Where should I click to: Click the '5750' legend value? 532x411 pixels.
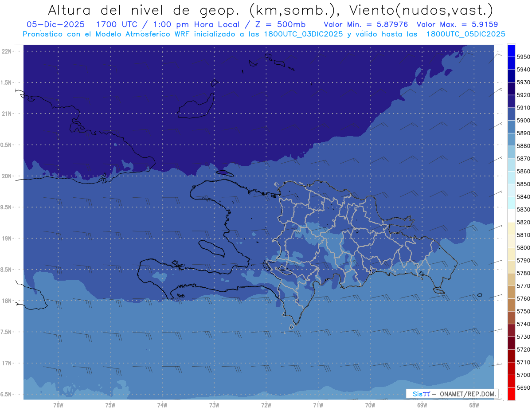pos(524,311)
